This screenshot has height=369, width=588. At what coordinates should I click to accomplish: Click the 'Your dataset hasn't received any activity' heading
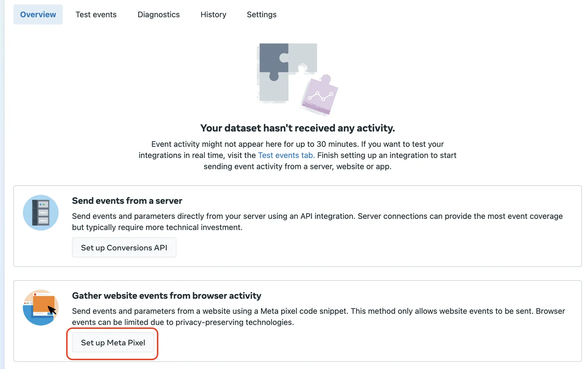tap(298, 128)
